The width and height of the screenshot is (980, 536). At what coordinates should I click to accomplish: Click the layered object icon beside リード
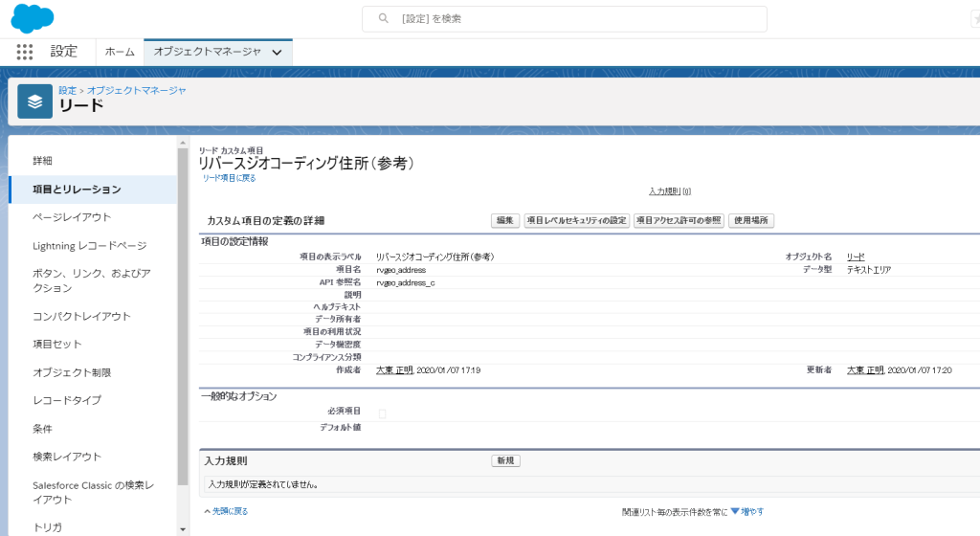pyautogui.click(x=35, y=101)
